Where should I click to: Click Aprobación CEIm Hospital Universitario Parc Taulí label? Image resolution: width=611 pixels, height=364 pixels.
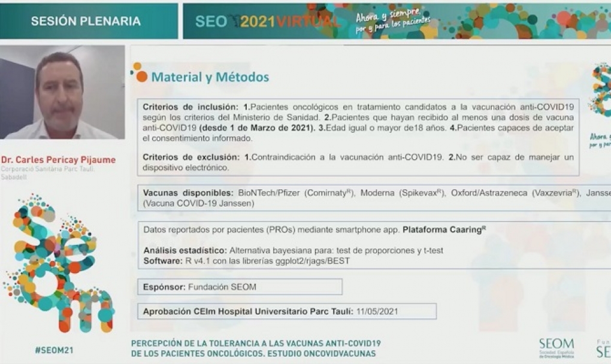(x=248, y=311)
